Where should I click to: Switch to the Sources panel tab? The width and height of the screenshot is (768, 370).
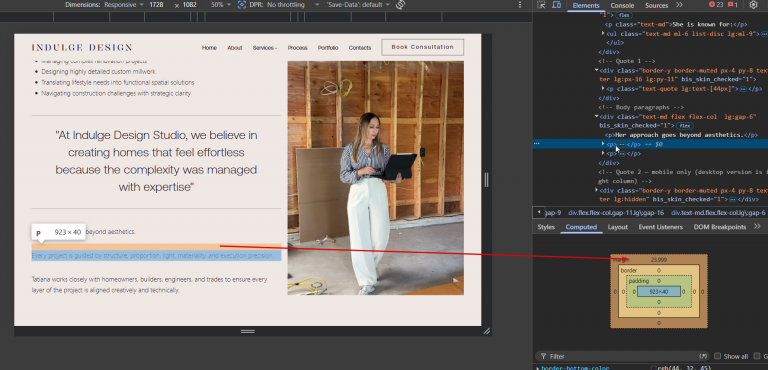(x=656, y=5)
